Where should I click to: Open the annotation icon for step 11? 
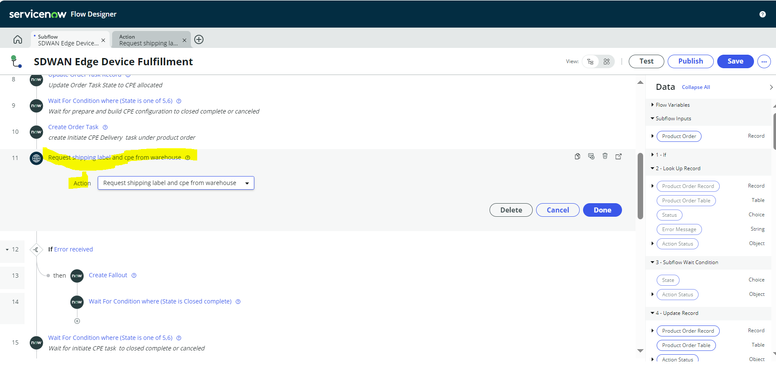[591, 156]
